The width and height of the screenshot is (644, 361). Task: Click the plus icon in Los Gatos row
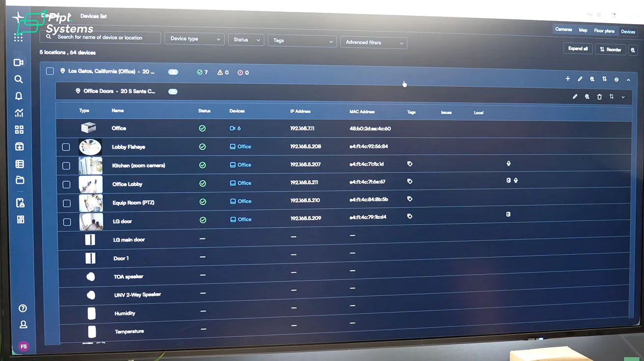coord(568,79)
